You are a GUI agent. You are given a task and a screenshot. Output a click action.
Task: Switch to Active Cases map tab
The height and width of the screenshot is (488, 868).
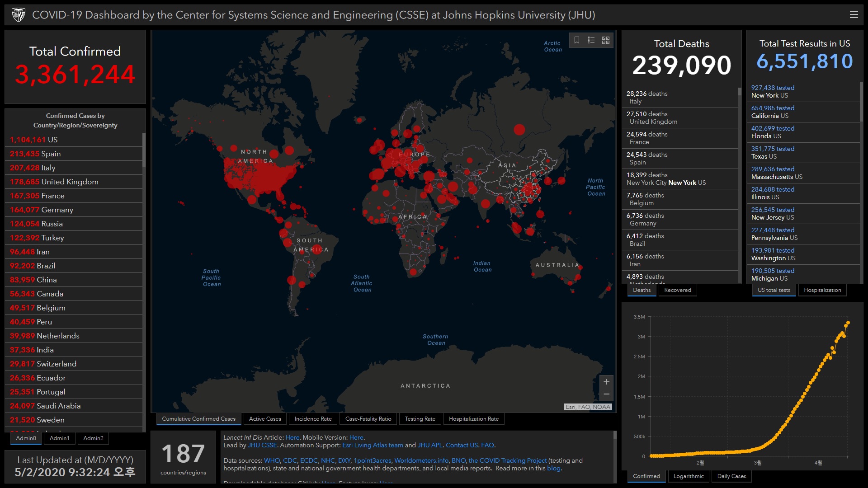[x=265, y=419]
